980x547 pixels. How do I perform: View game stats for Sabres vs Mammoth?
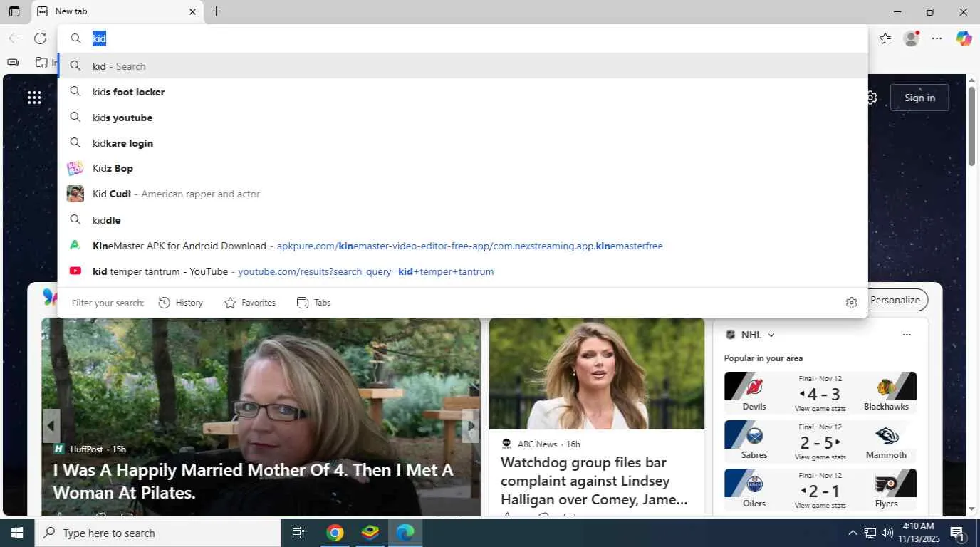click(x=820, y=457)
